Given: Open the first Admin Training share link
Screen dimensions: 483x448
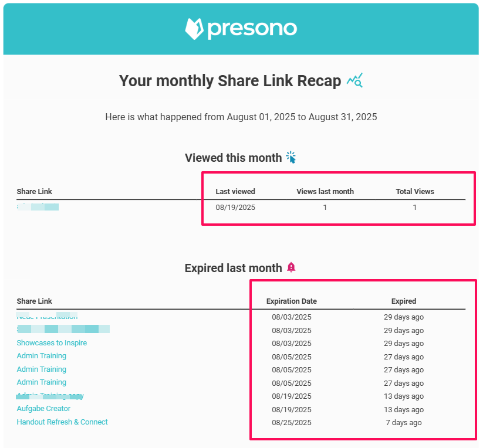Looking at the screenshot, I should (x=41, y=356).
